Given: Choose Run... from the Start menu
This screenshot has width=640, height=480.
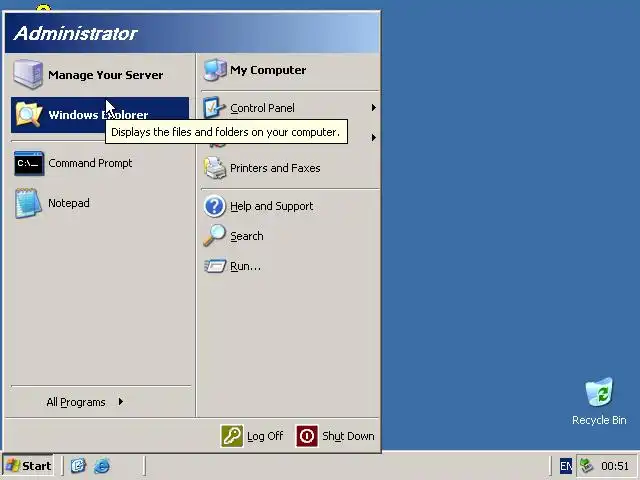Looking at the screenshot, I should (x=290, y=266).
